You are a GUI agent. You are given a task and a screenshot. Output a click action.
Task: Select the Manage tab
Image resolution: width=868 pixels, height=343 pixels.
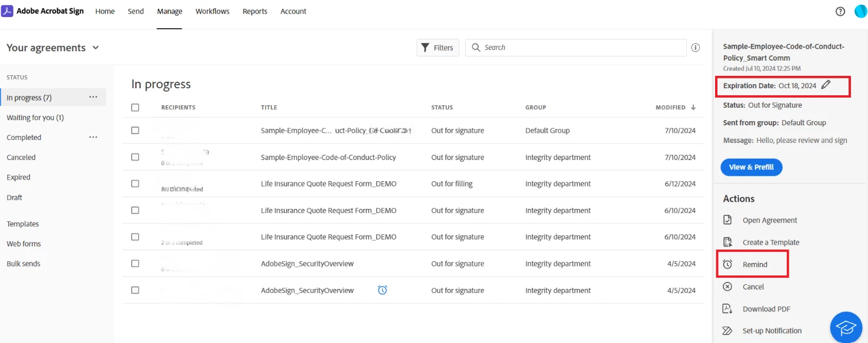pos(169,11)
